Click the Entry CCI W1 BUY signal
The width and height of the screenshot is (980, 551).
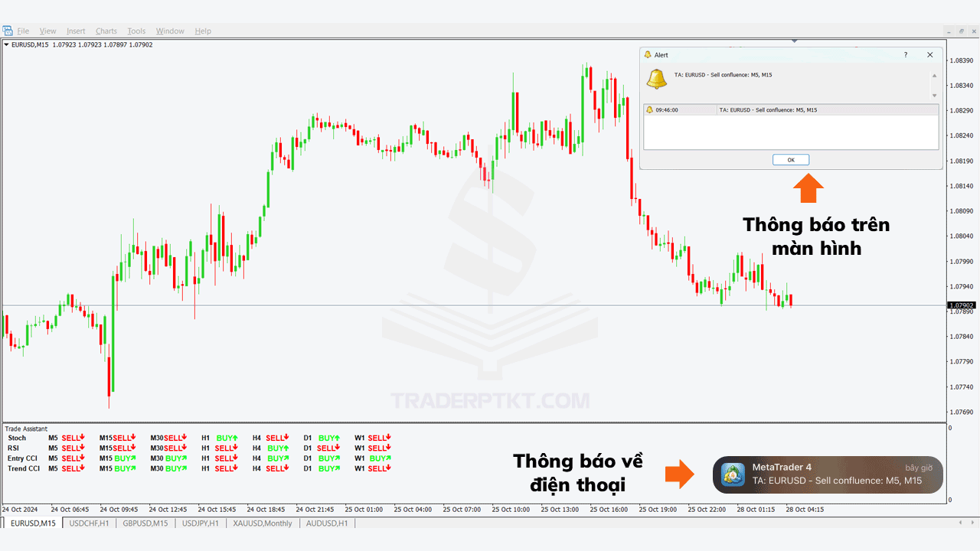[x=381, y=458]
